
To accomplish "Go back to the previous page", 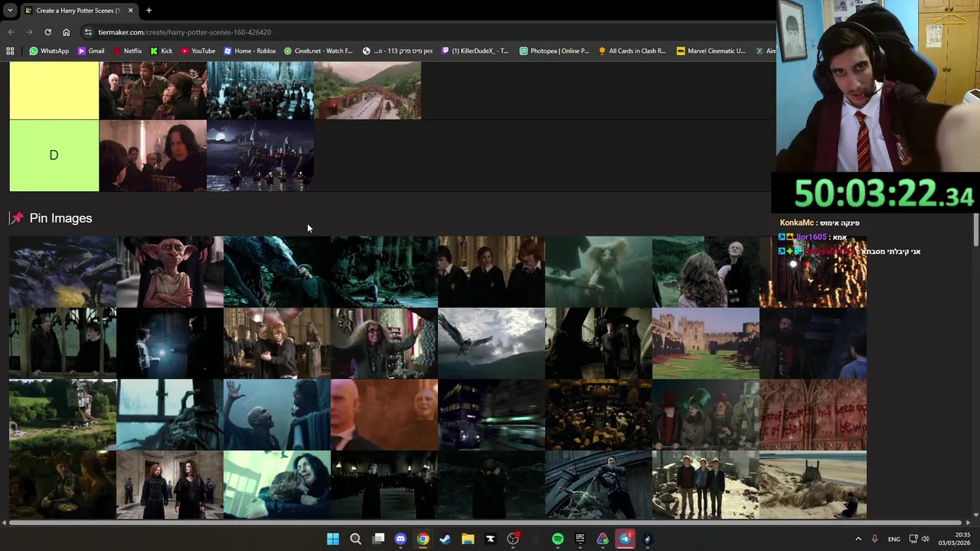I will click(11, 32).
